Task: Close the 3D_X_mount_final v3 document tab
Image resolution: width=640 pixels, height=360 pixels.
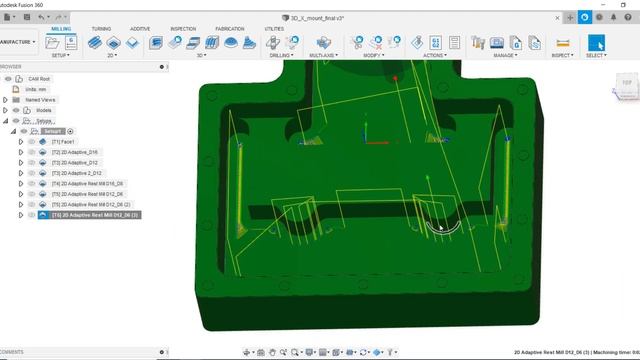Action: [x=557, y=18]
